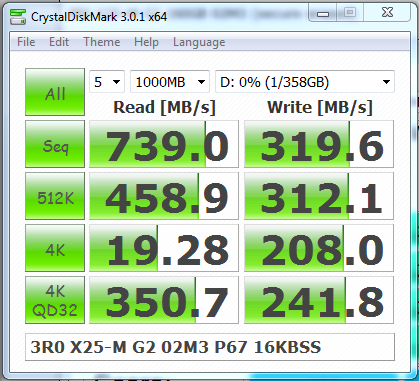Click the Write [MB/s] column header
Image resolution: width=419 pixels, height=381 pixels.
319,107
